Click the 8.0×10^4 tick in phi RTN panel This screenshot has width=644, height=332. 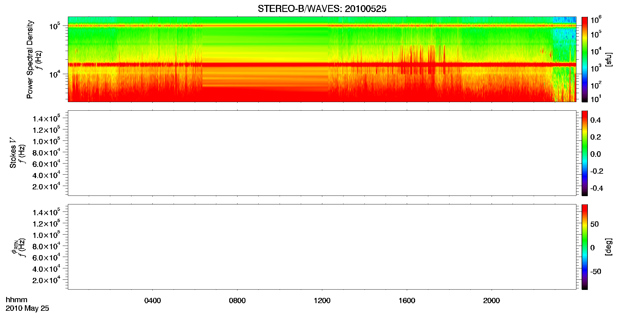point(46,246)
